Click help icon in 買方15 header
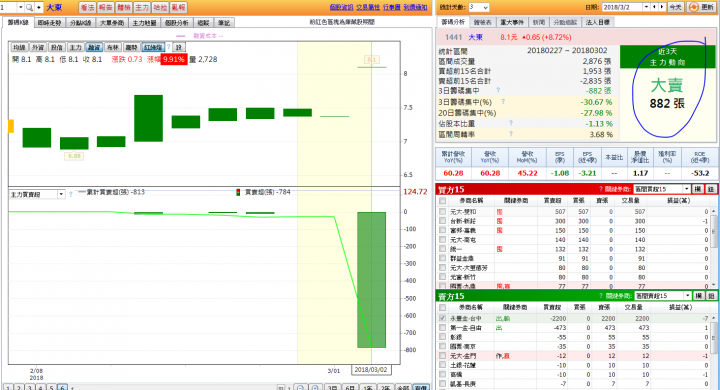The height and width of the screenshot is (390, 720). pos(601,189)
